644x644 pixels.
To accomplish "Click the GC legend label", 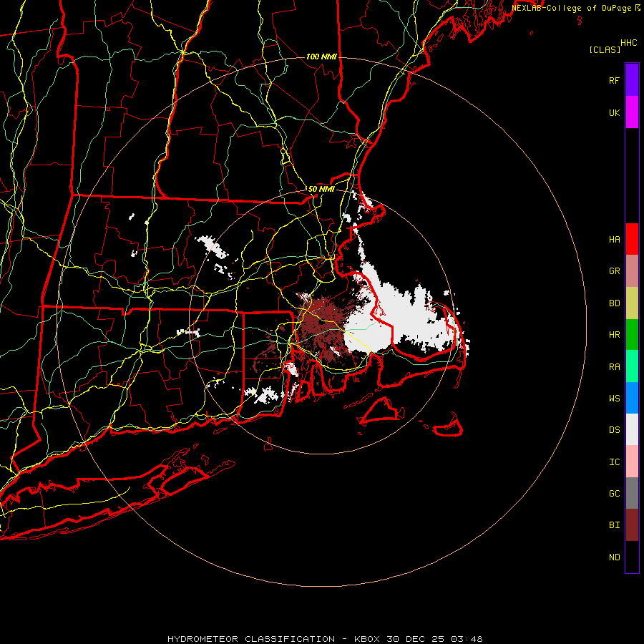I will click(614, 493).
